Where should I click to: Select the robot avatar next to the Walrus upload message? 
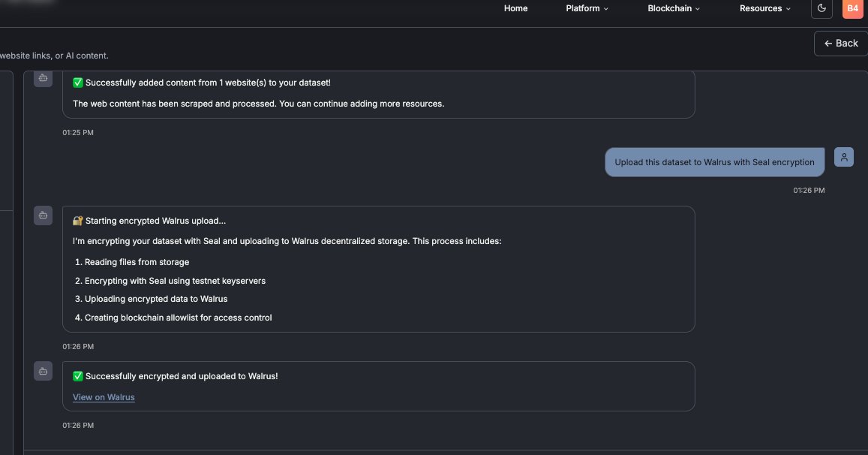coord(43,215)
